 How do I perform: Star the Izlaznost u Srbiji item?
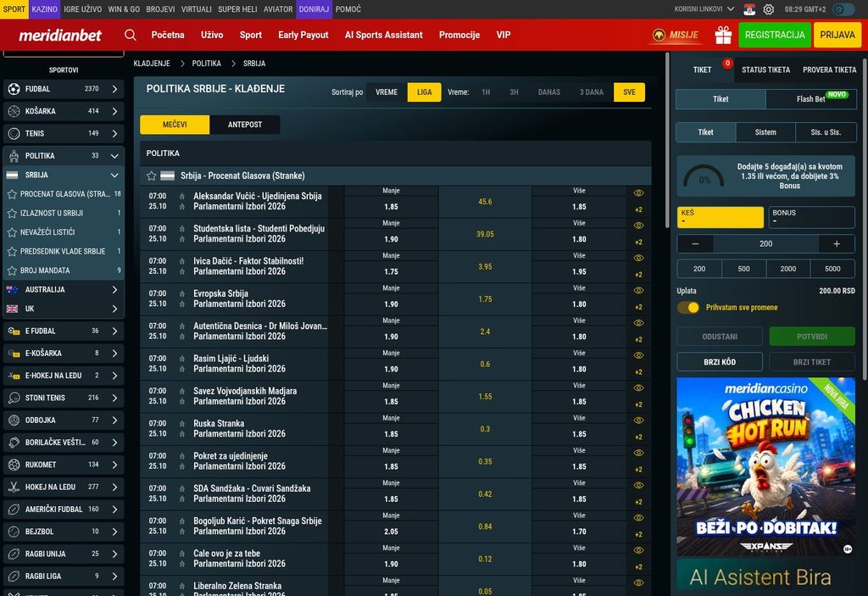coord(12,214)
